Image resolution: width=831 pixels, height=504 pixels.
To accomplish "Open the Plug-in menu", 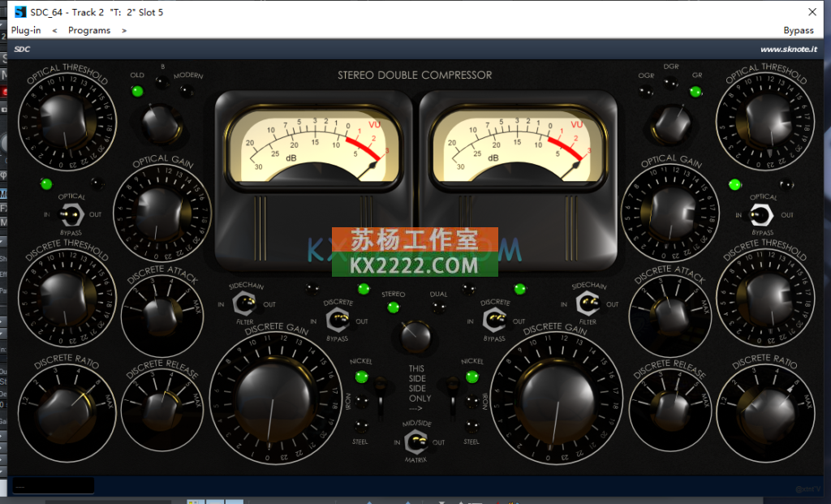I will (x=26, y=30).
